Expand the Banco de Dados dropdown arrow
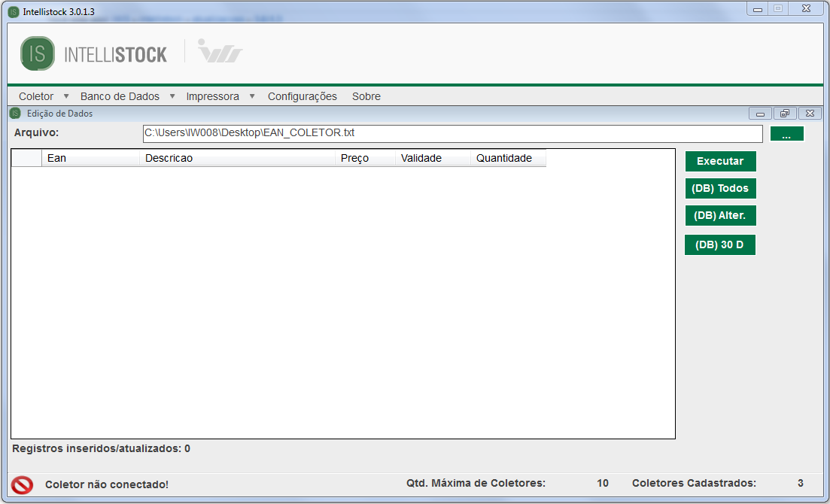830x504 pixels. coord(172,96)
